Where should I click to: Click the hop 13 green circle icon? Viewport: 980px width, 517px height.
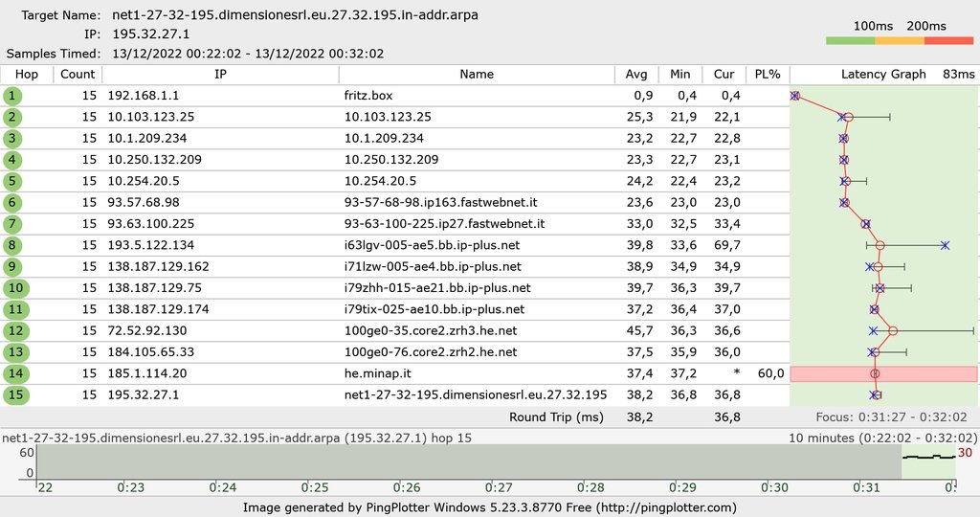click(x=15, y=352)
